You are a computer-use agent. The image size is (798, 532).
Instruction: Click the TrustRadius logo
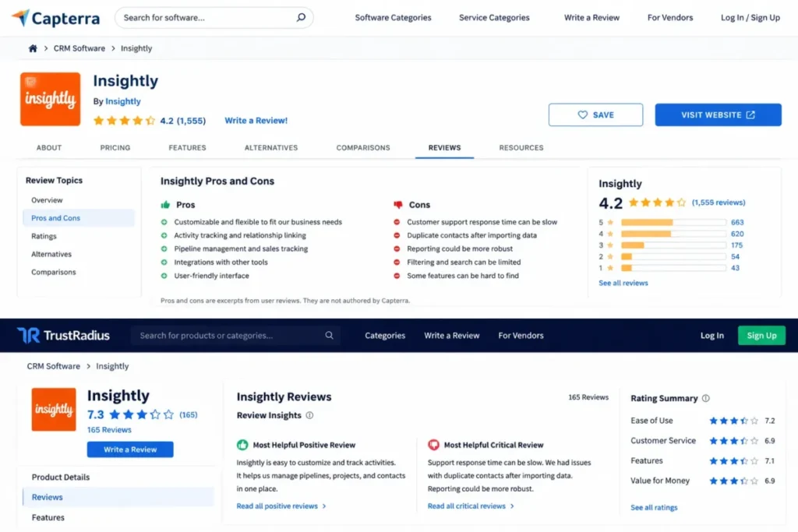(x=63, y=336)
